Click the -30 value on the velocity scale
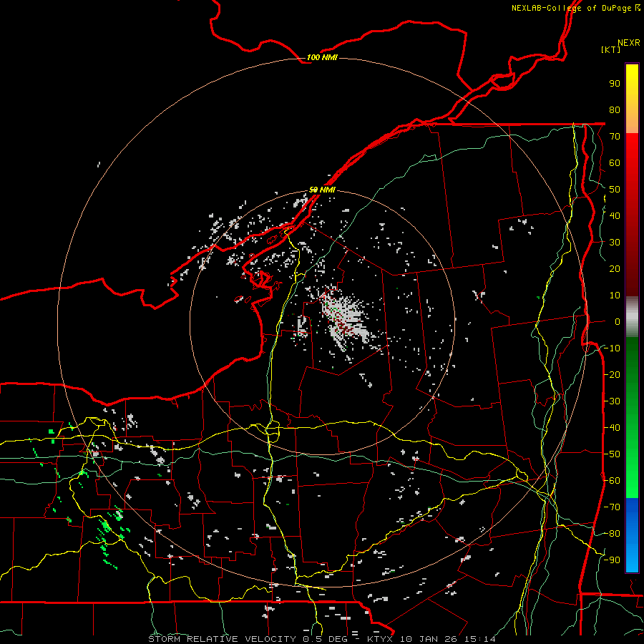 click(612, 401)
